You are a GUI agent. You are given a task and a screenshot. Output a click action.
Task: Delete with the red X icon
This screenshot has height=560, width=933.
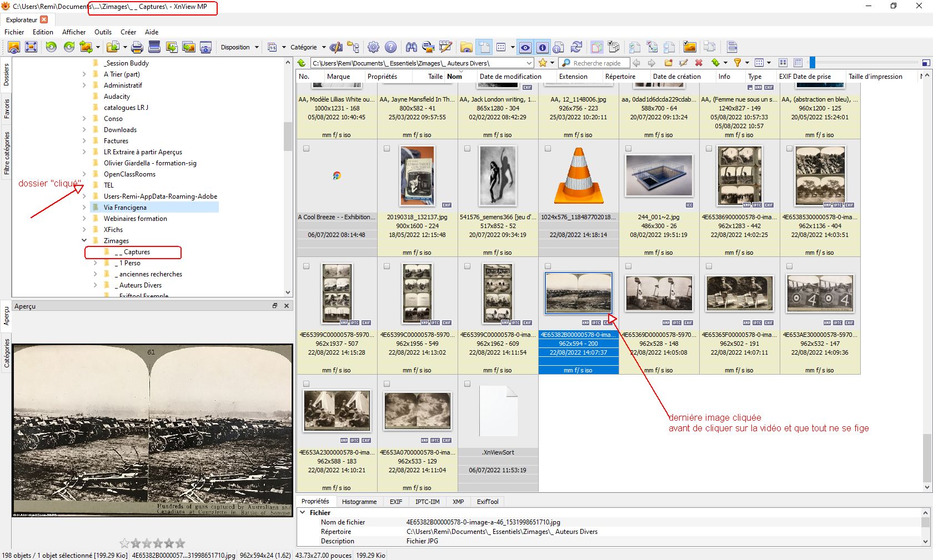[x=699, y=63]
